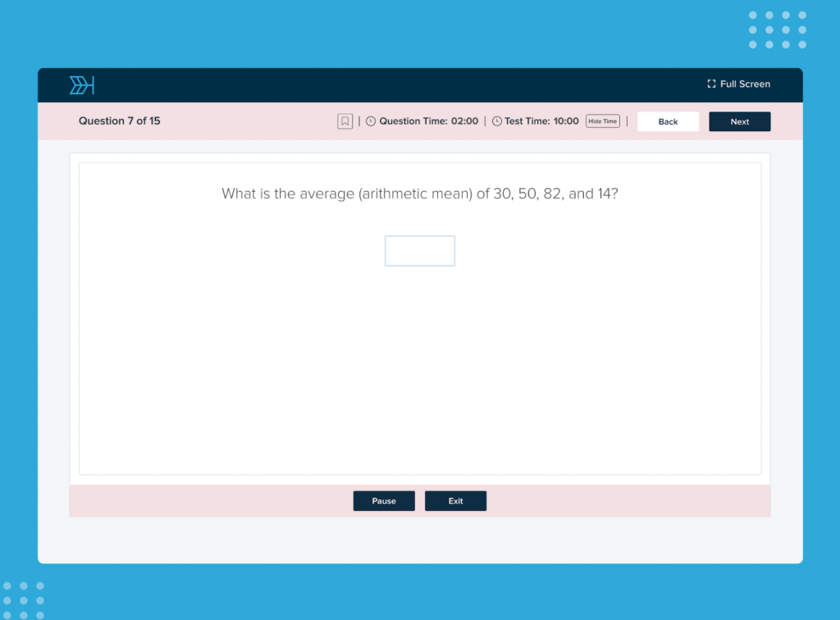This screenshot has width=840, height=620.
Task: Bookmark the current question
Action: (x=345, y=121)
